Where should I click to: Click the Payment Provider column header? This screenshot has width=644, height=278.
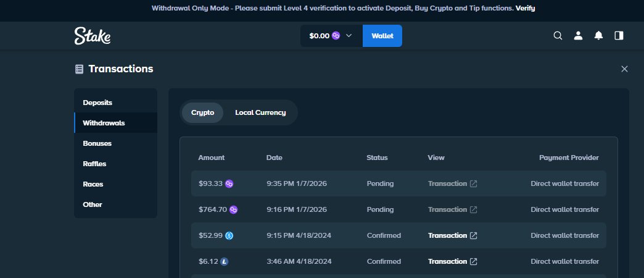click(569, 158)
